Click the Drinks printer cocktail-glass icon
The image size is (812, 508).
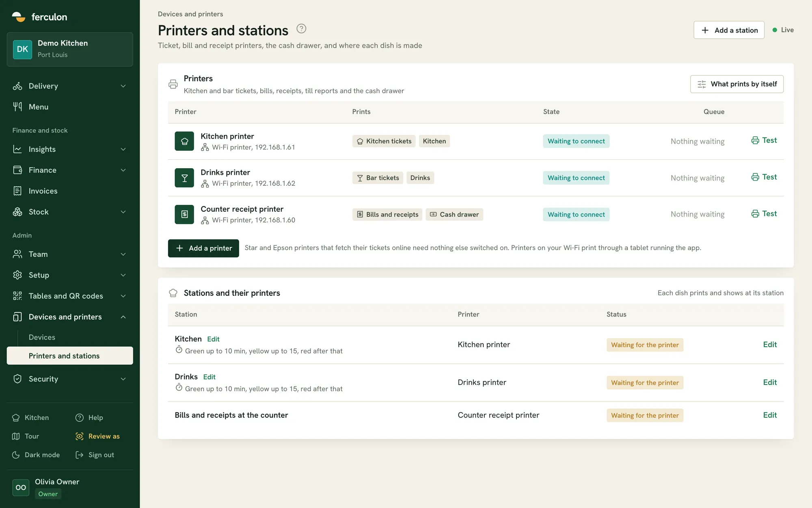click(184, 178)
